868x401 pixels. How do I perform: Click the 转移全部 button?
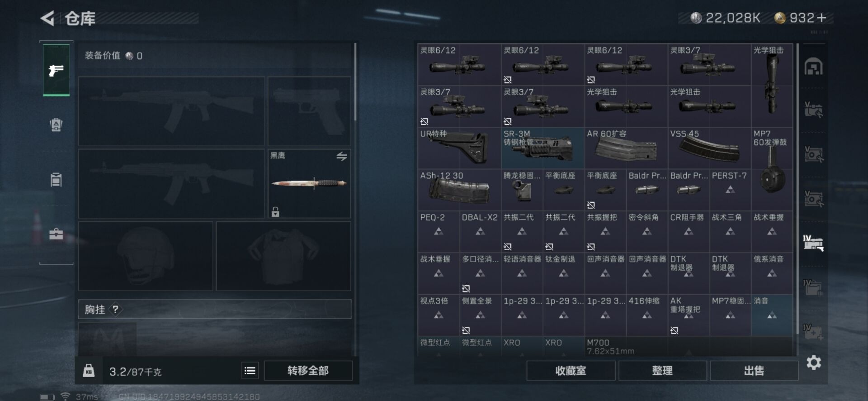point(308,371)
